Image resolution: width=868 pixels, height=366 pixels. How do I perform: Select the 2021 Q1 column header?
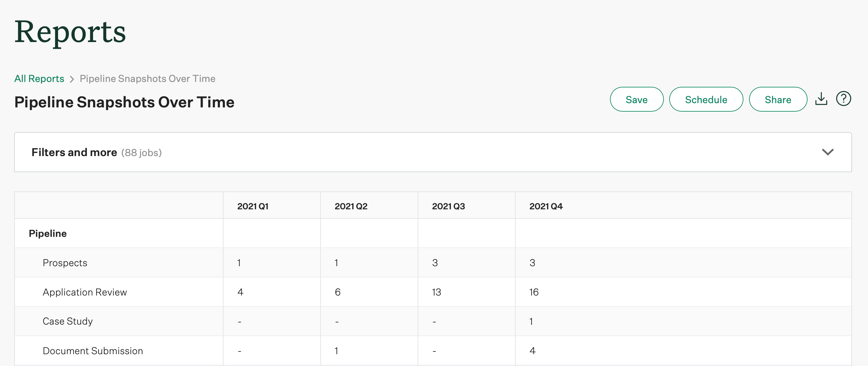pyautogui.click(x=253, y=206)
